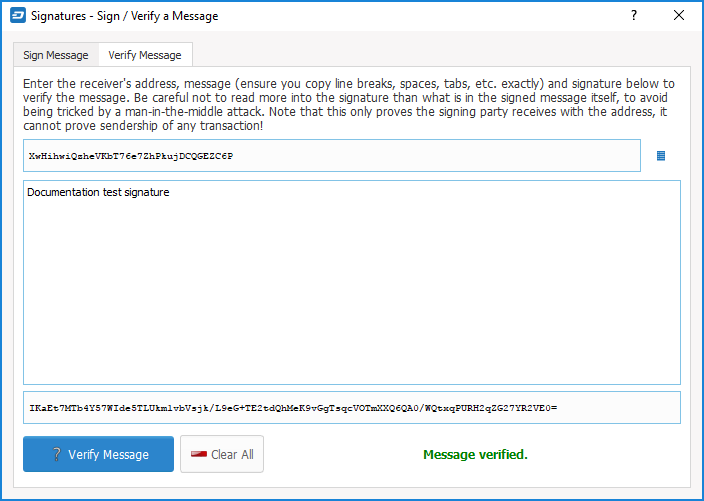Click the 'Enter the receiver's address' instruction line
The width and height of the screenshot is (704, 501).
(x=349, y=84)
